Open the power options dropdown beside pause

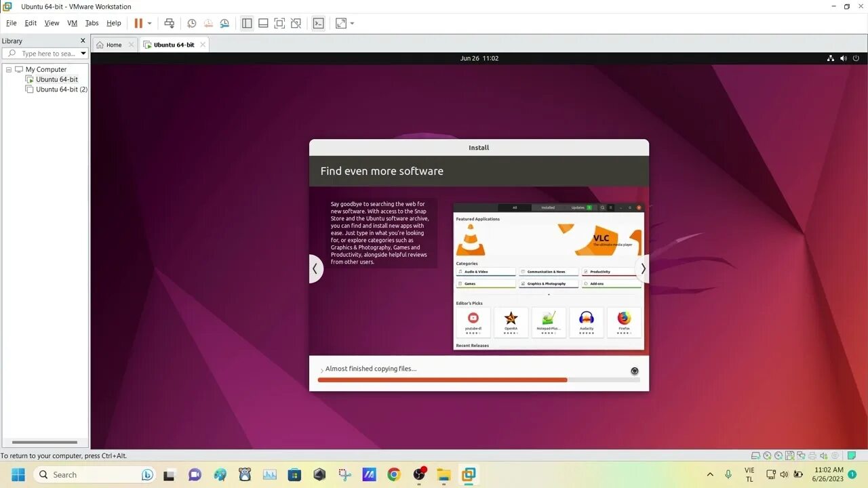[150, 23]
